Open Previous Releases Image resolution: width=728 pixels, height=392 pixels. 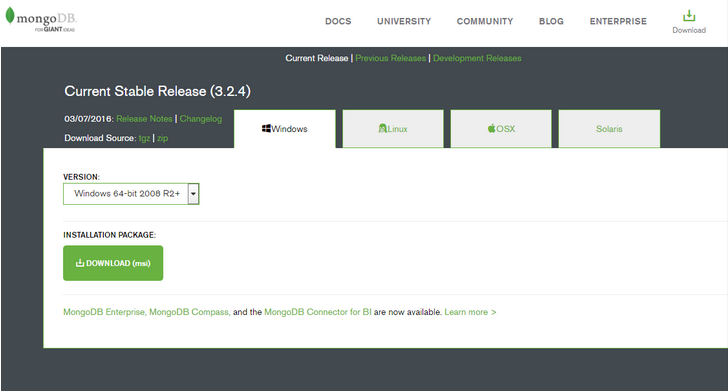[390, 58]
